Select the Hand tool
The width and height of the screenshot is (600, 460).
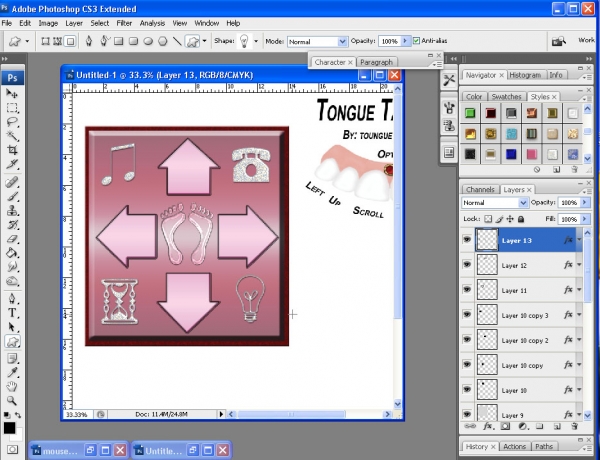(12, 387)
